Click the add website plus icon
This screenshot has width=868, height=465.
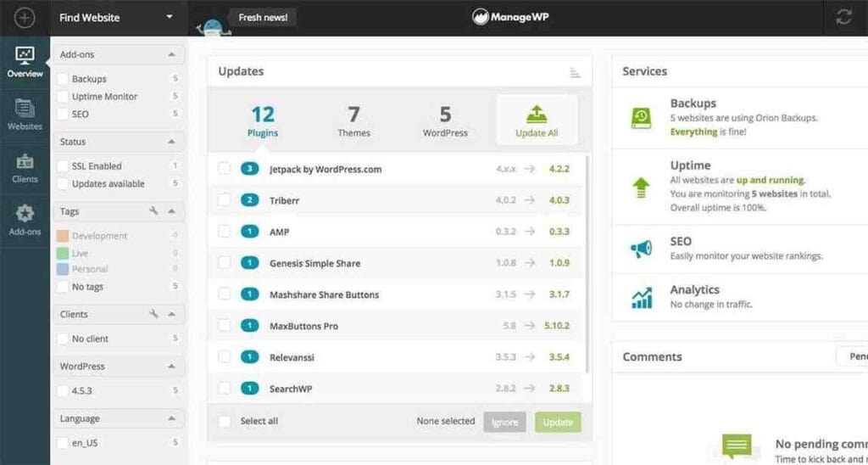click(25, 18)
